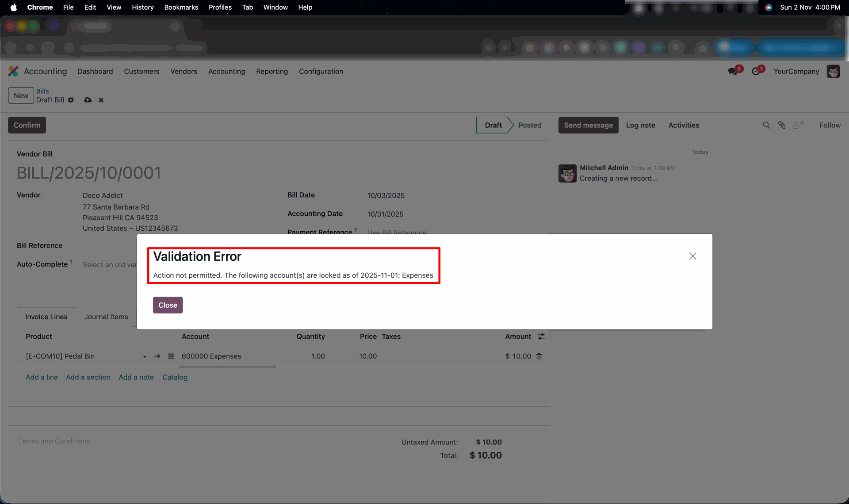Show followers via the person icon

[796, 125]
